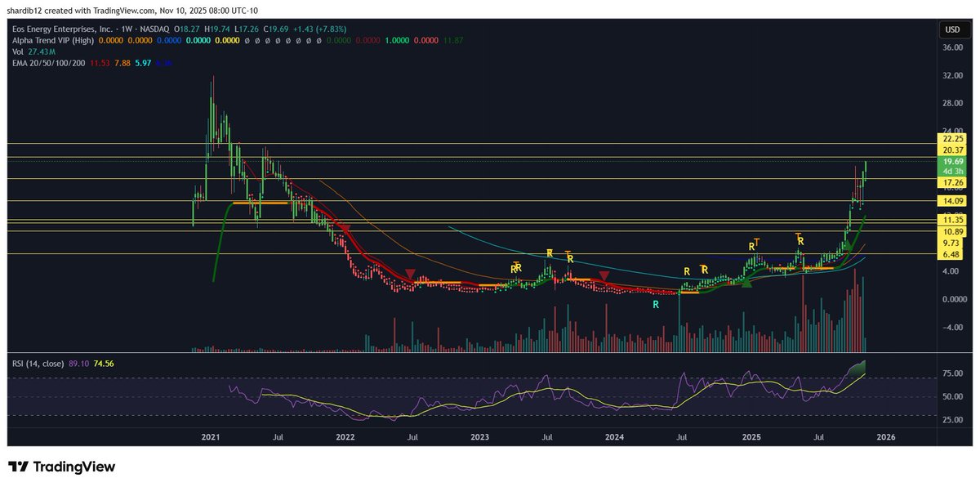Click the 36.00 price axis value
Image resolution: width=980 pixels, height=487 pixels.
953,47
